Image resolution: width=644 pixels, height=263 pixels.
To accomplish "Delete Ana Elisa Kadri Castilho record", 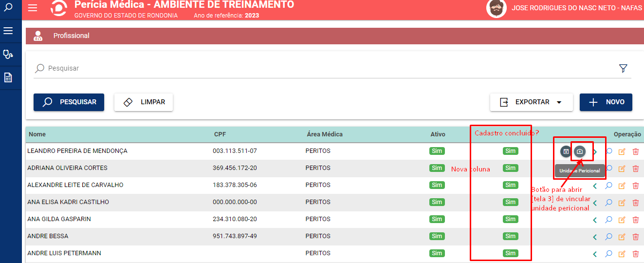I will [x=635, y=203].
